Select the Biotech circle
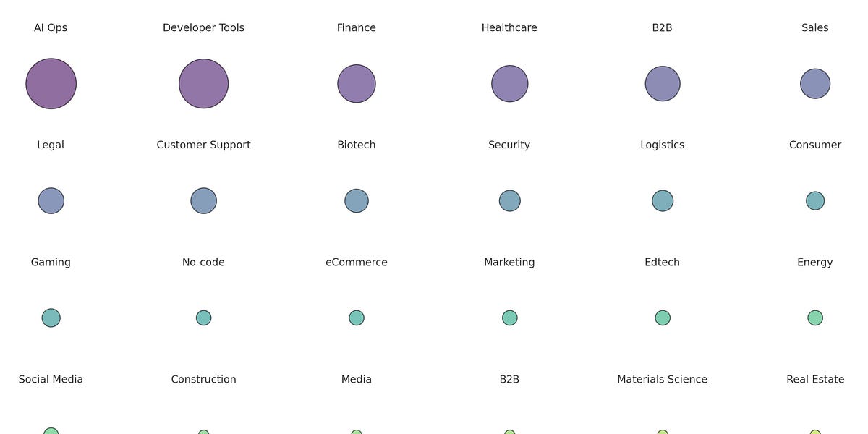This screenshot has width=868, height=434. click(357, 200)
